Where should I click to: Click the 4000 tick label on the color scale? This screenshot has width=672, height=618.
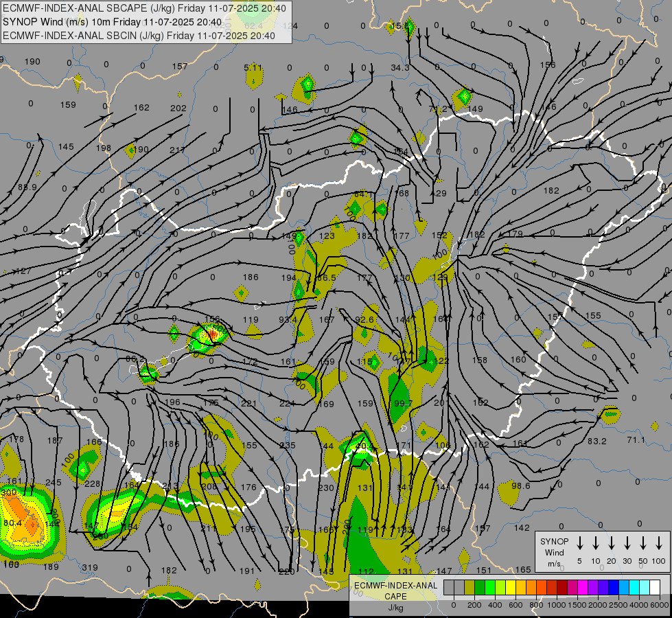pos(640,605)
